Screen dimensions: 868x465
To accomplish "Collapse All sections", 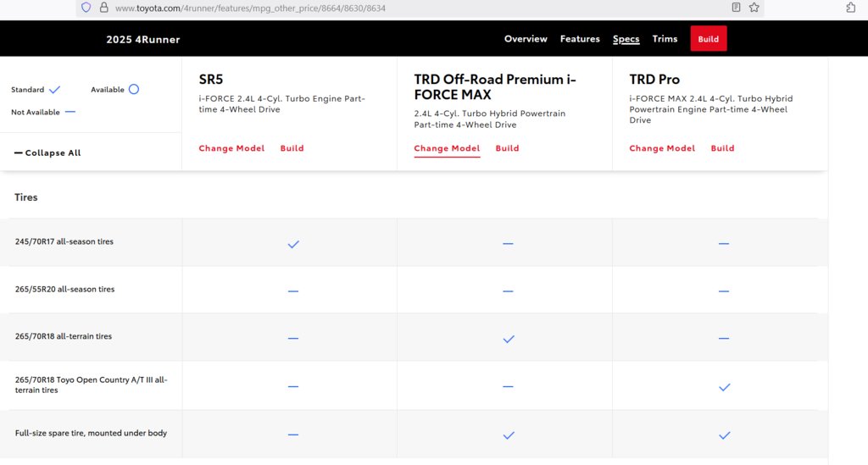I will pyautogui.click(x=47, y=152).
